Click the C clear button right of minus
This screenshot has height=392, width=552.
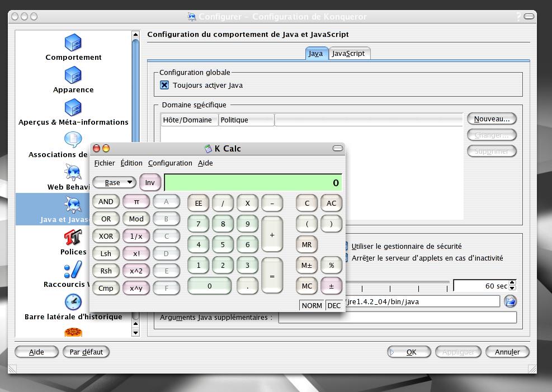point(307,203)
